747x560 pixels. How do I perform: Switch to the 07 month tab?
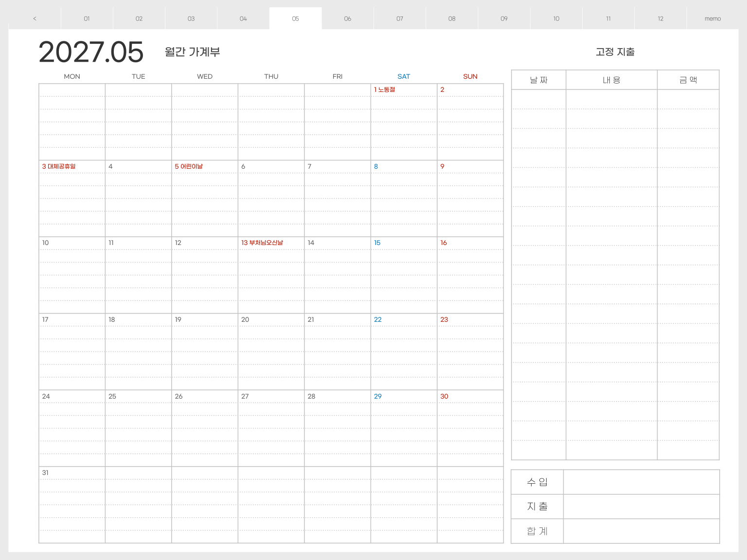coord(400,18)
